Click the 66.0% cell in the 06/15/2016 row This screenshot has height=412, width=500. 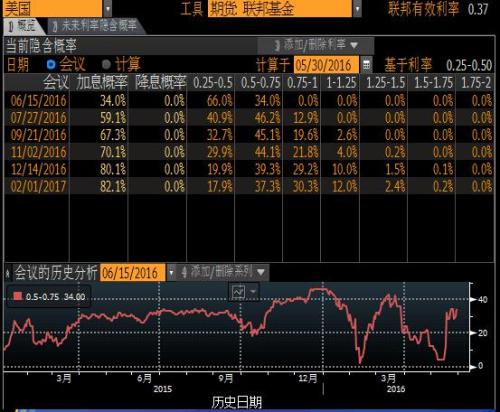coord(220,101)
